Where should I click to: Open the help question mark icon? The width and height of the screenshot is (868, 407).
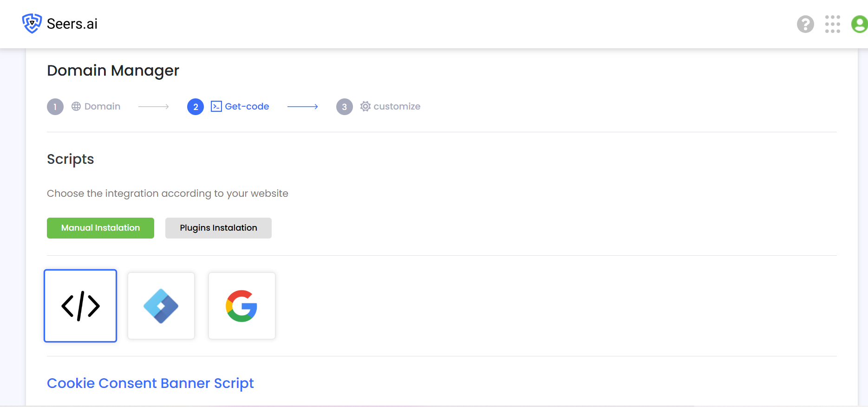[805, 24]
